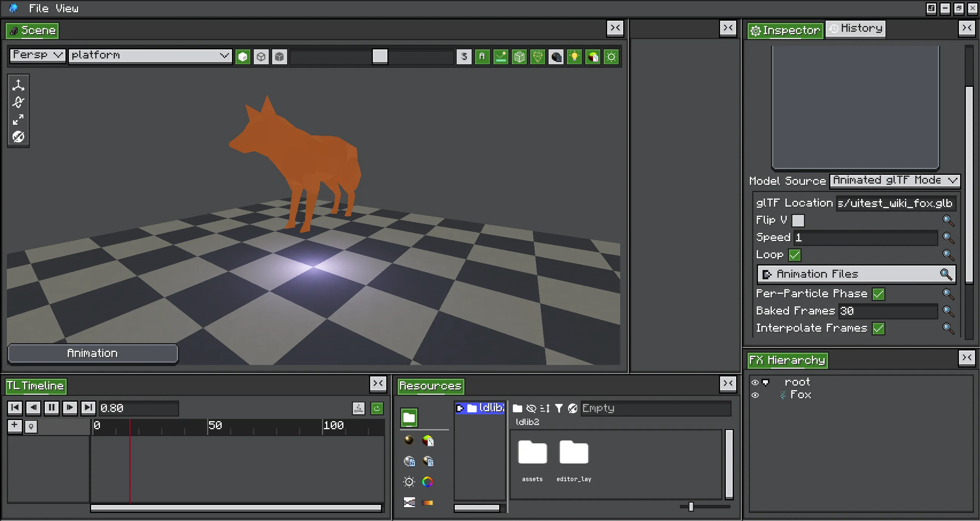
Task: Toggle visibility eye of root node
Action: (x=755, y=383)
